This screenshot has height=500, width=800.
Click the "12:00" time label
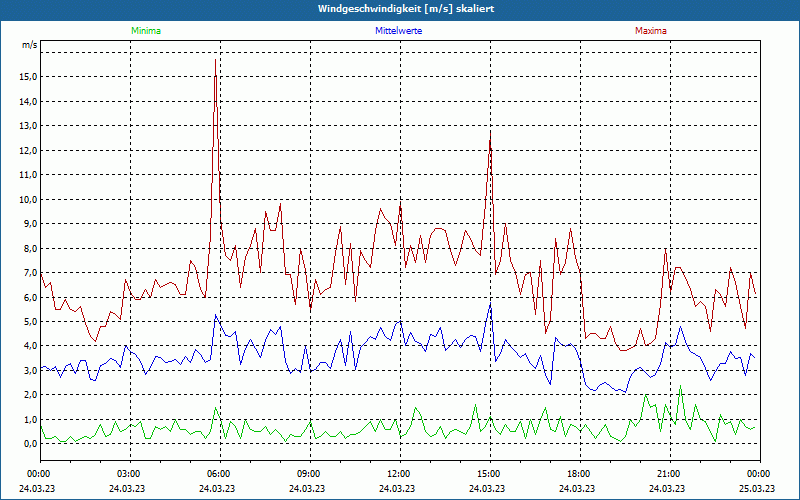397,474
